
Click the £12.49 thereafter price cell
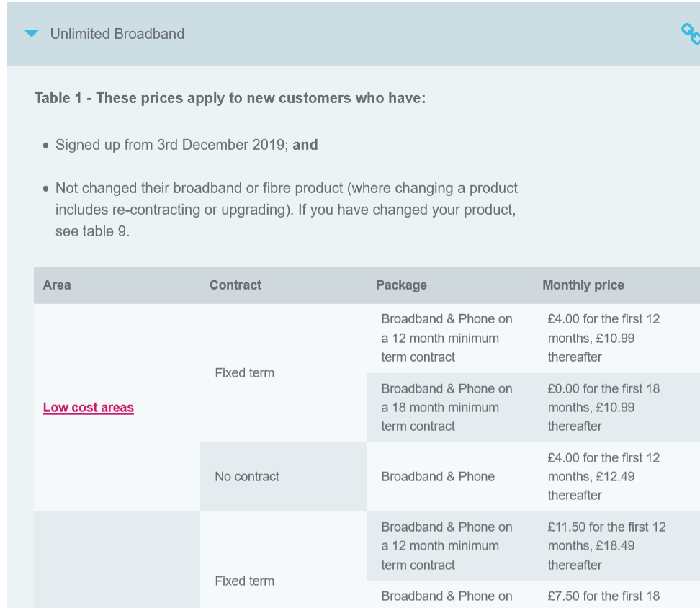click(603, 477)
